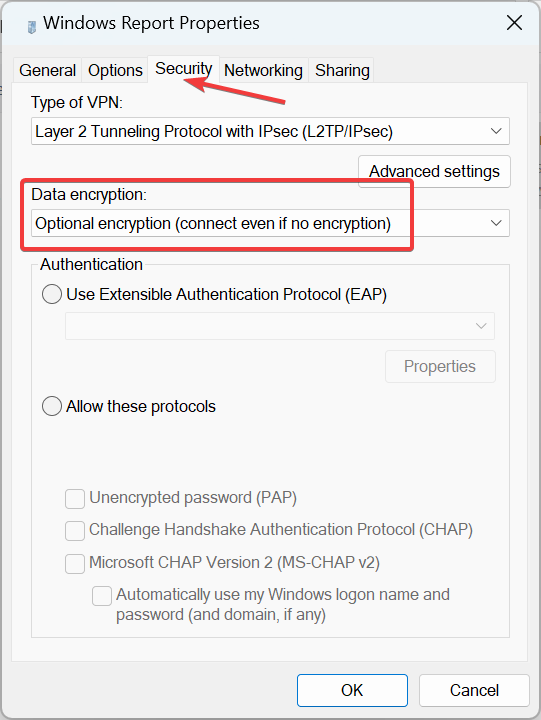
Task: Choose the Allow these protocols radio
Action: point(52,406)
